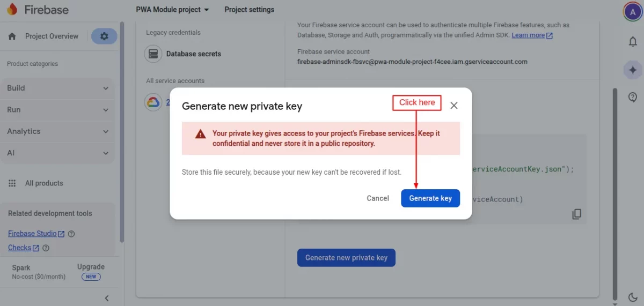Viewport: 644px width, 306px height.
Task: Select Database secrets item
Action: pyautogui.click(x=193, y=54)
